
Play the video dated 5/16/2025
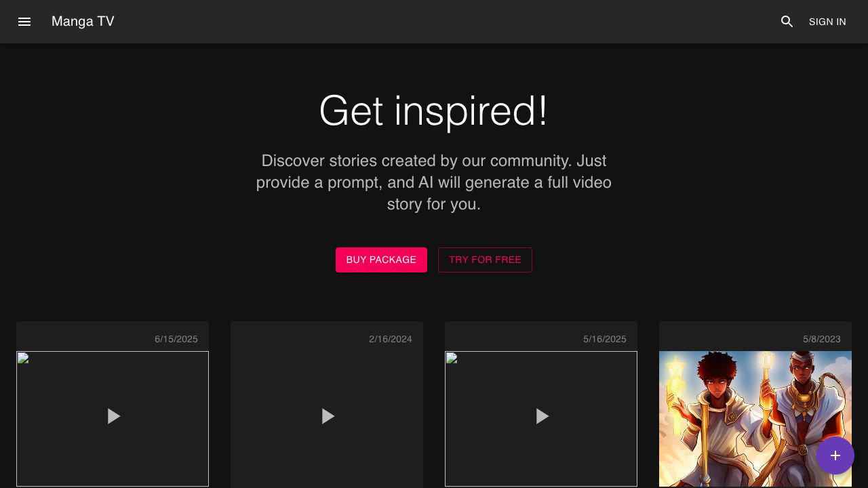pos(542,416)
